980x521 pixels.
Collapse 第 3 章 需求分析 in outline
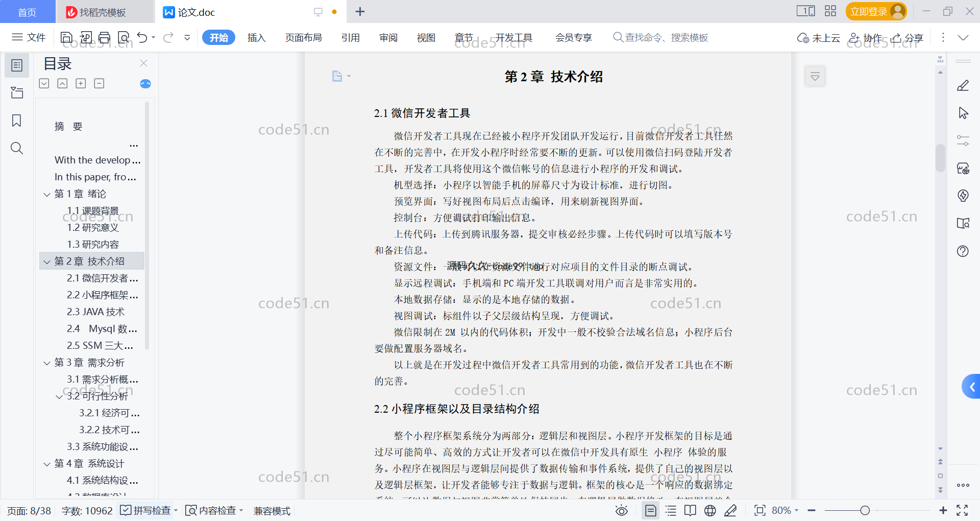(x=47, y=363)
